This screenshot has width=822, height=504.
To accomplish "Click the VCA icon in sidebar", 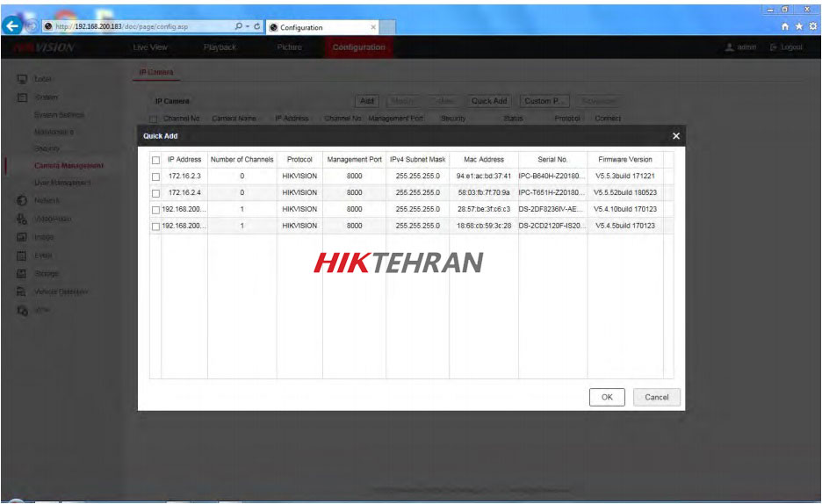I will (x=22, y=310).
